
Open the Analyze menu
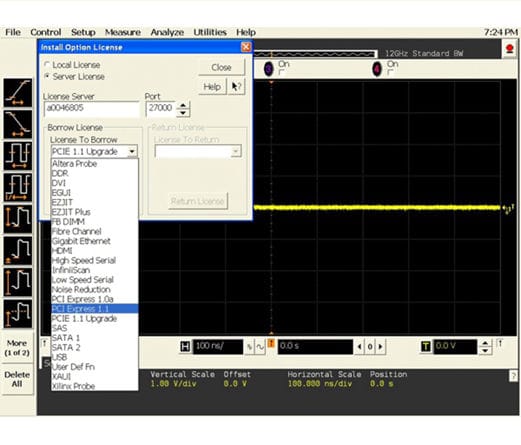pos(167,32)
